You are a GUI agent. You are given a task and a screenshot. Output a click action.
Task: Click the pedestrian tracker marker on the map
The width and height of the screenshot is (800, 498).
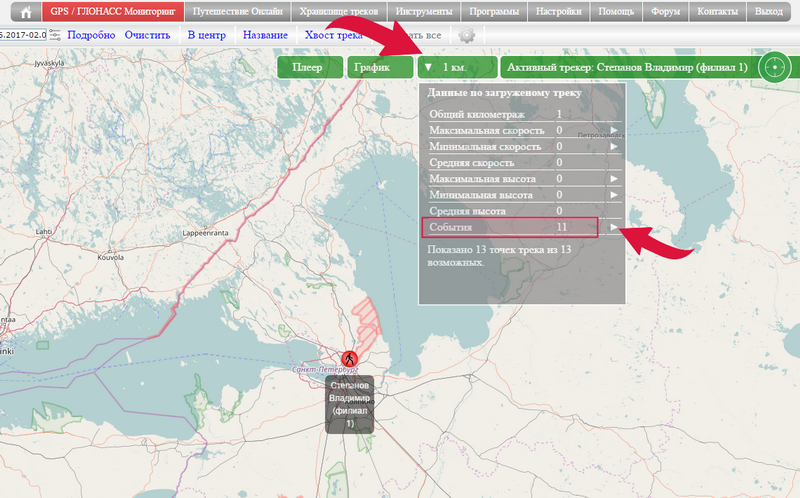349,358
